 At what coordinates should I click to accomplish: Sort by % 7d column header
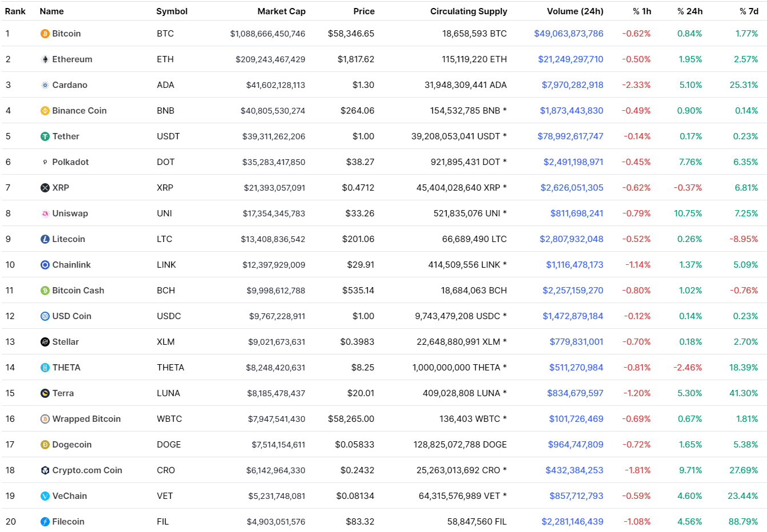(x=749, y=11)
